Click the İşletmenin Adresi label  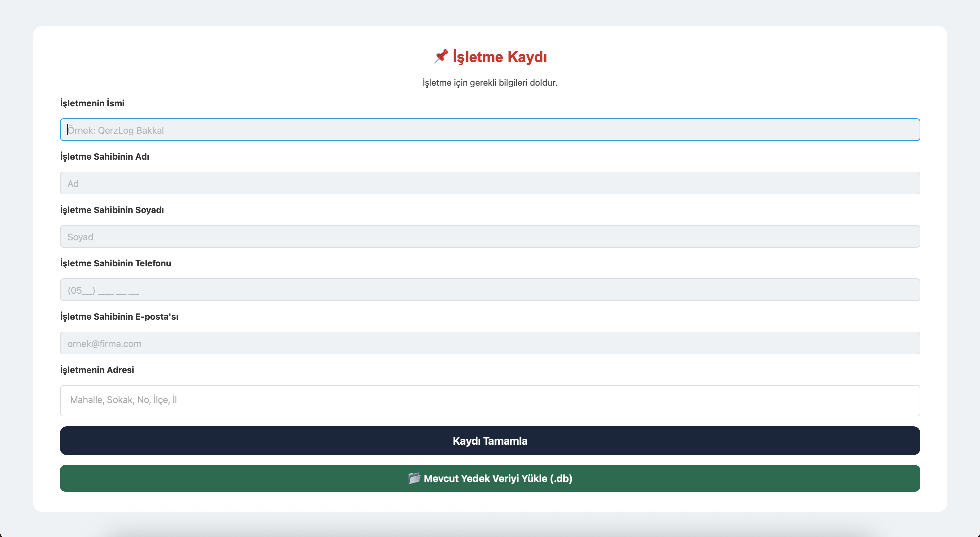(x=97, y=370)
